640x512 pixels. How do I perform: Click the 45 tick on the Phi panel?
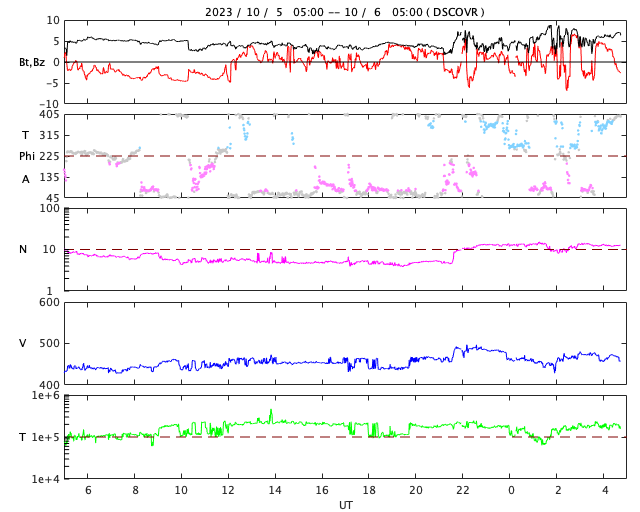53,198
